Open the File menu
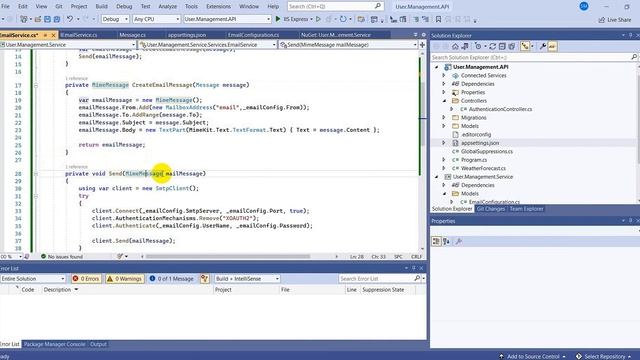Screen dimensions: 640x360 pos(6,7)
